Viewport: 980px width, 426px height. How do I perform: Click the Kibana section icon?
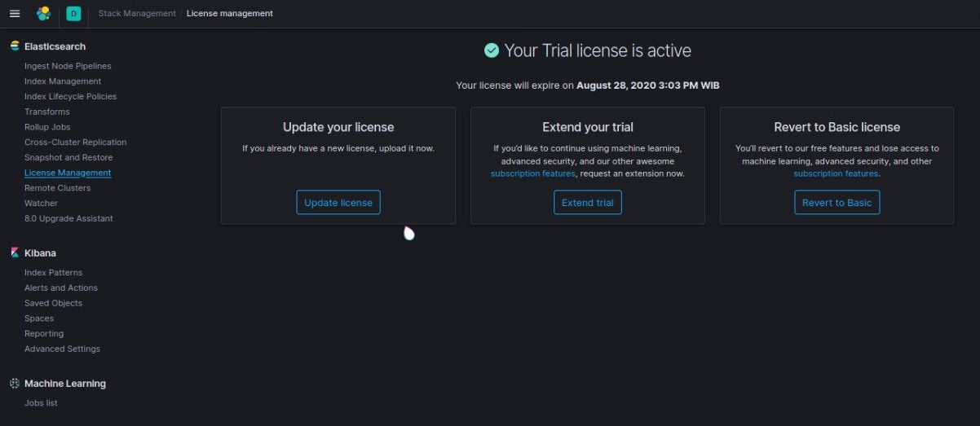(x=15, y=253)
